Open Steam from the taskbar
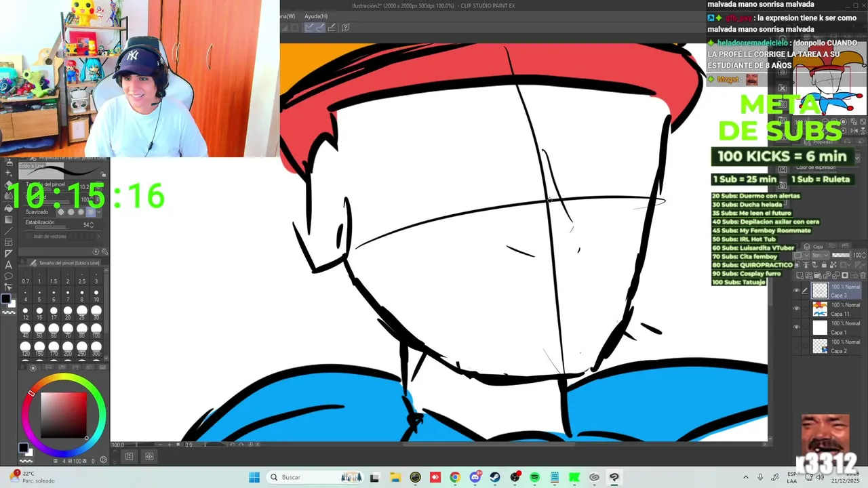The width and height of the screenshot is (868, 488). (x=495, y=477)
